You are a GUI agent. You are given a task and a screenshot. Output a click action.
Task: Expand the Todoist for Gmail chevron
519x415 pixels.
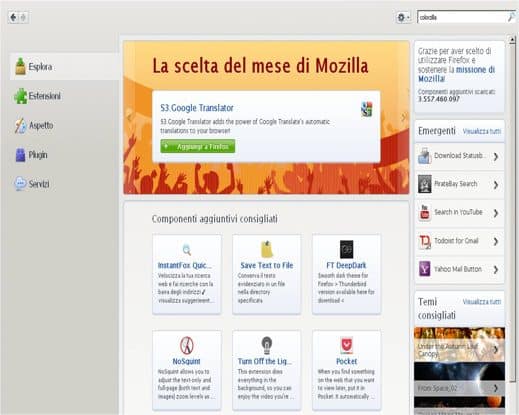[x=496, y=241]
